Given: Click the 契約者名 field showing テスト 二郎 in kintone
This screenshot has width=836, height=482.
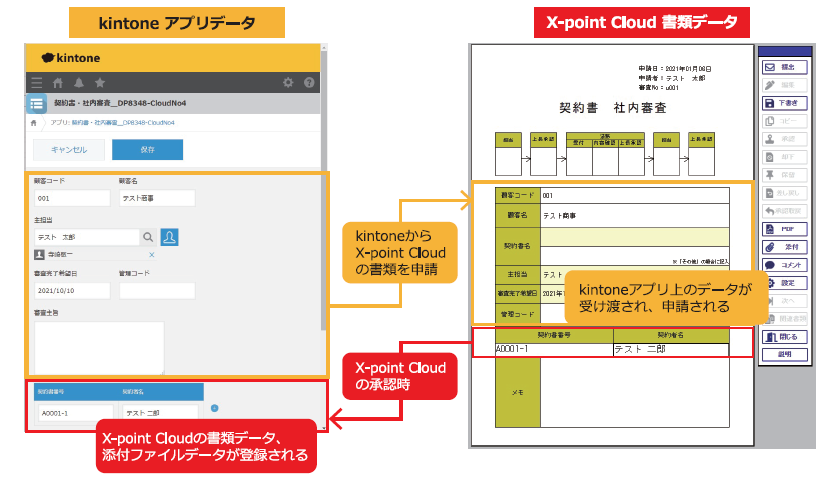Looking at the screenshot, I should tap(160, 413).
